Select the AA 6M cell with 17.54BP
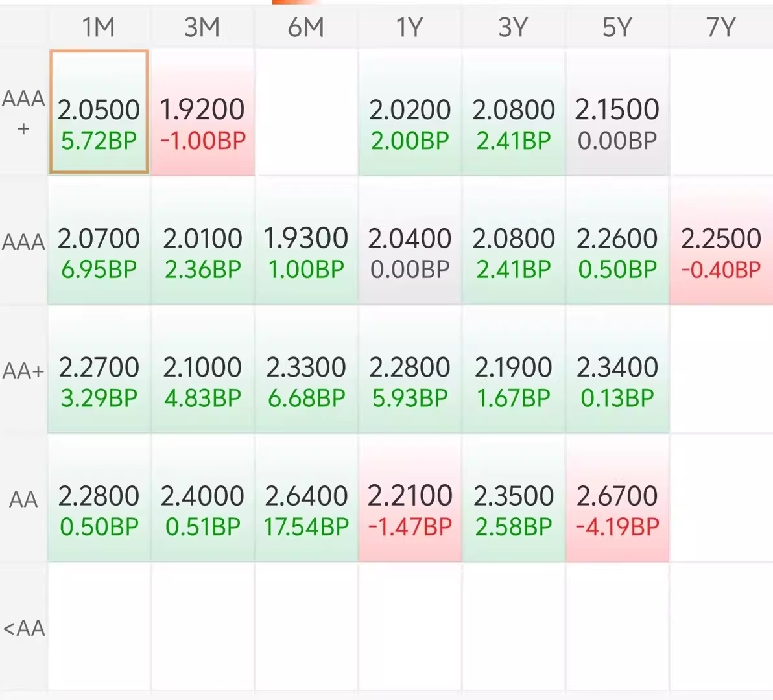This screenshot has width=773, height=700. coord(306,498)
